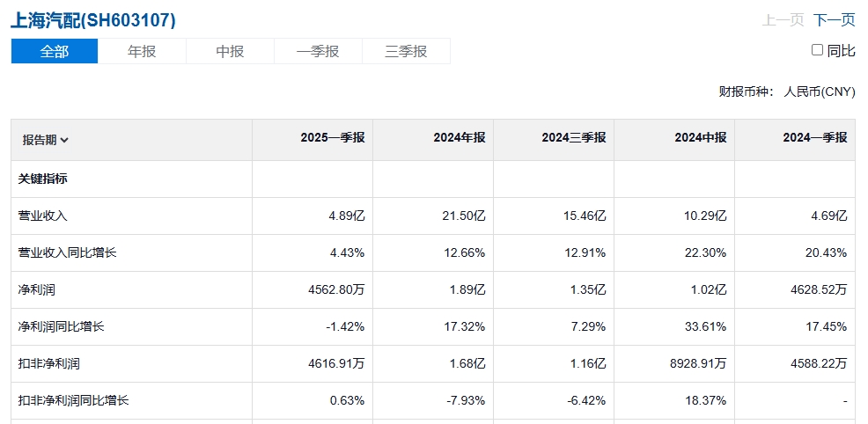The height and width of the screenshot is (424, 868).
Task: Select the 一季报 tab
Action: tap(318, 51)
